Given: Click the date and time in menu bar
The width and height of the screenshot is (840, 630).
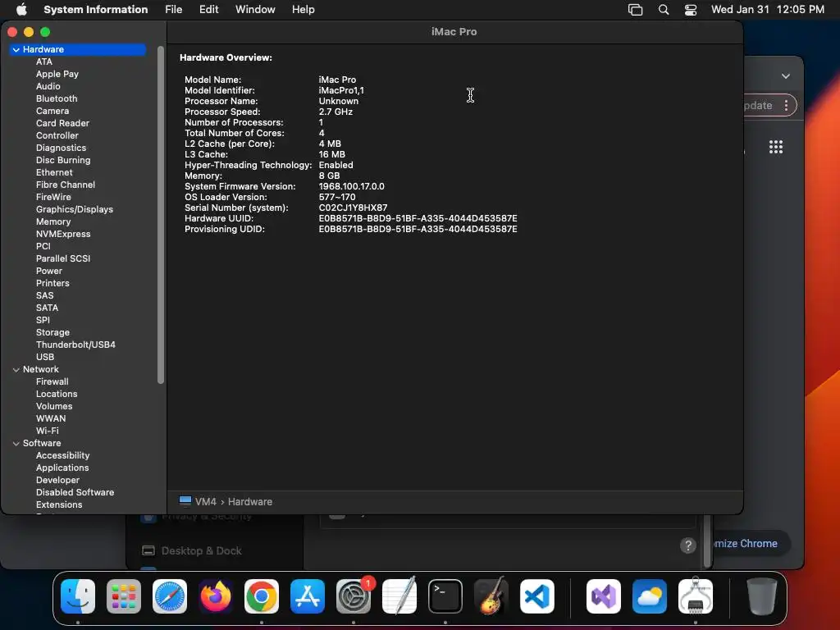Looking at the screenshot, I should pyautogui.click(x=767, y=10).
